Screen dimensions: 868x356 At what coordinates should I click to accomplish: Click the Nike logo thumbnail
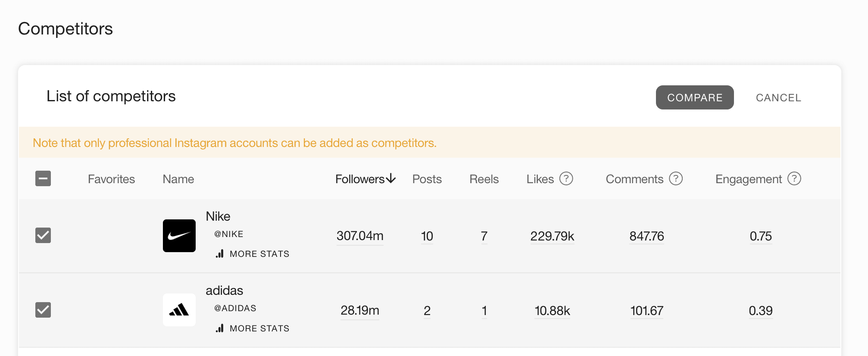coord(179,236)
